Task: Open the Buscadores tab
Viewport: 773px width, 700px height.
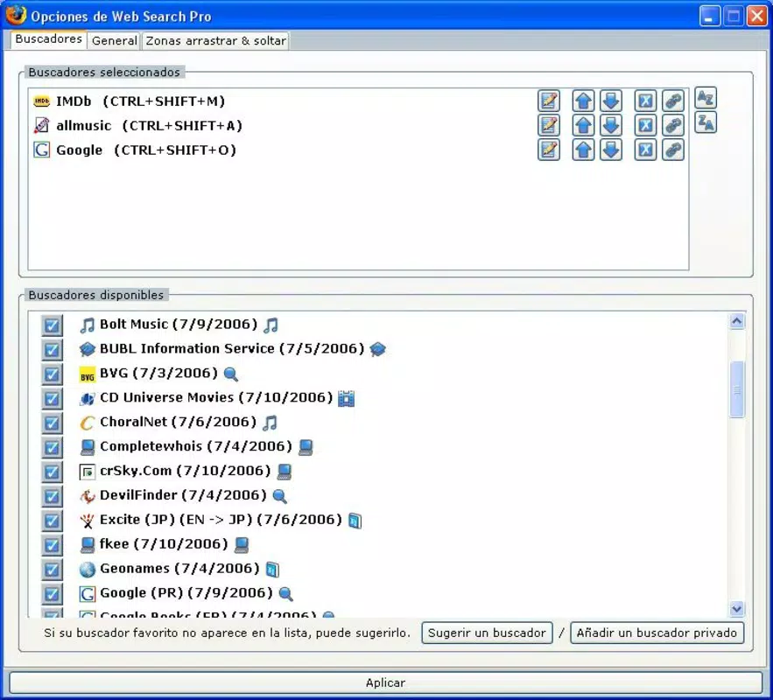Action: [48, 39]
